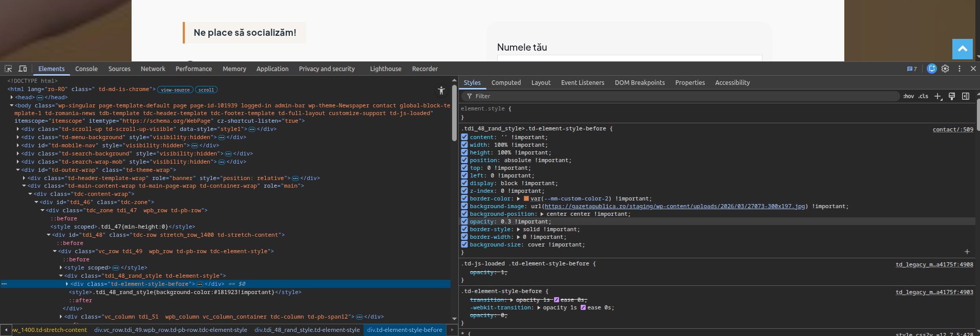Open the DevTools three-dot customize menu

click(x=960, y=69)
